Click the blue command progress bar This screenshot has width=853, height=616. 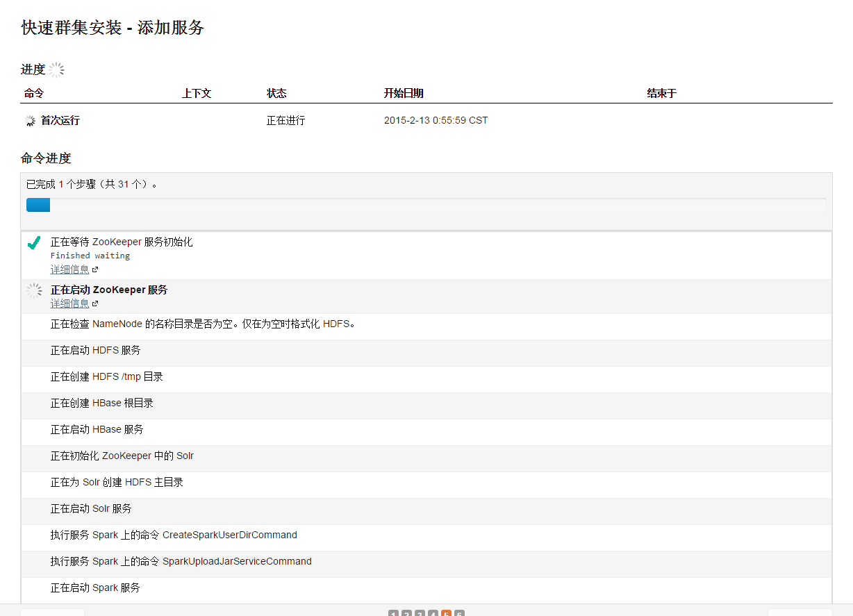pyautogui.click(x=38, y=205)
